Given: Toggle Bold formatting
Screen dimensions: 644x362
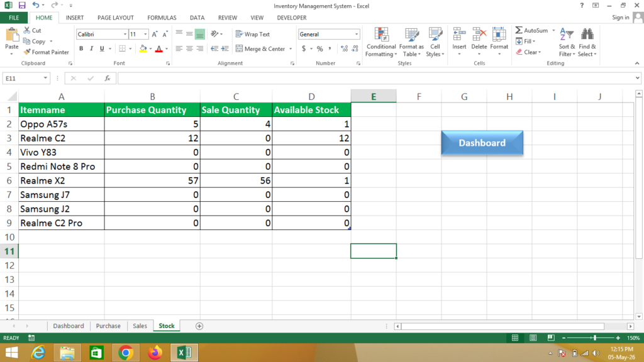Looking at the screenshot, I should tap(81, 48).
